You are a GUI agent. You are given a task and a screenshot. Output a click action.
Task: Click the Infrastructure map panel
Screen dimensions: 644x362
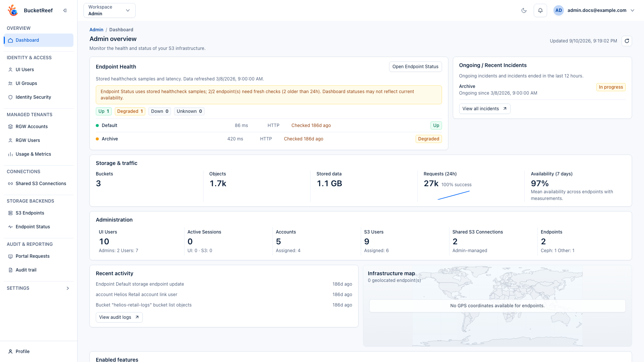(498, 306)
